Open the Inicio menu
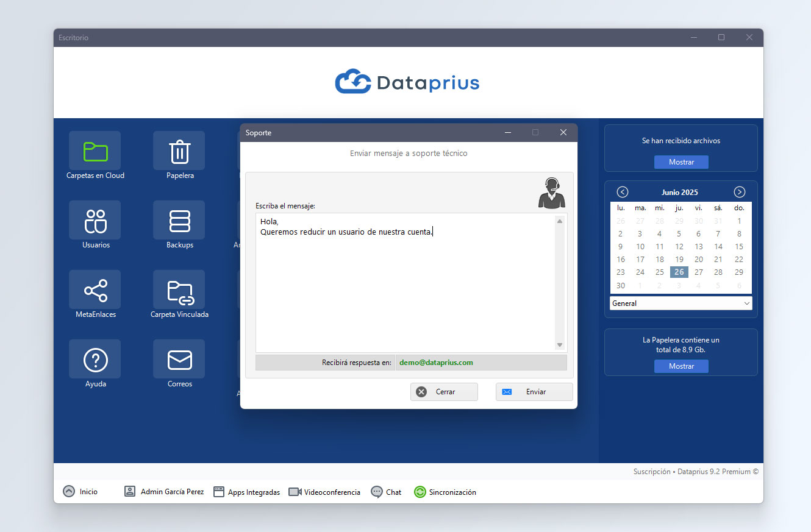The image size is (811, 532). click(80, 492)
